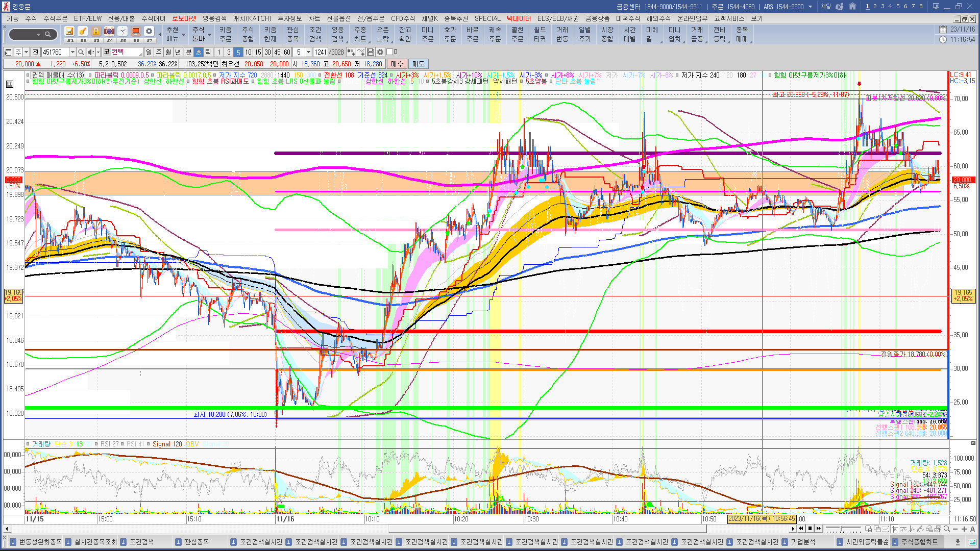The image size is (980, 551).
Task: Click the 매도 sell button
Action: point(418,64)
